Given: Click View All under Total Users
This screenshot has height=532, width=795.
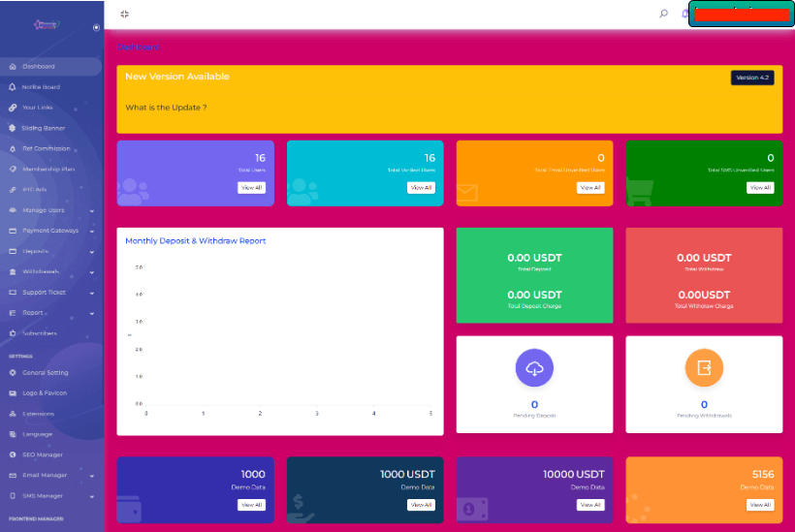Looking at the screenshot, I should pos(251,188).
